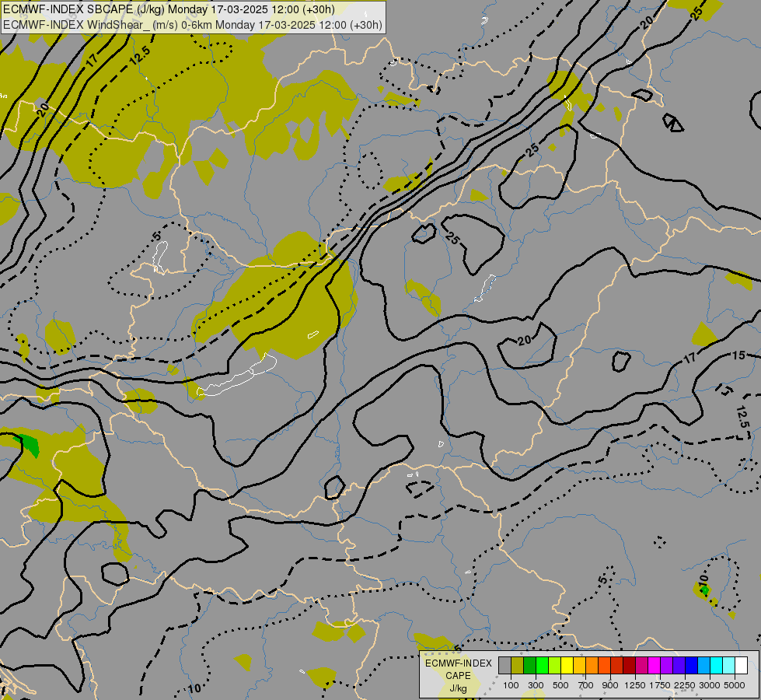Pick the bright magenta legend swatch
This screenshot has width=761, height=700.
655,665
